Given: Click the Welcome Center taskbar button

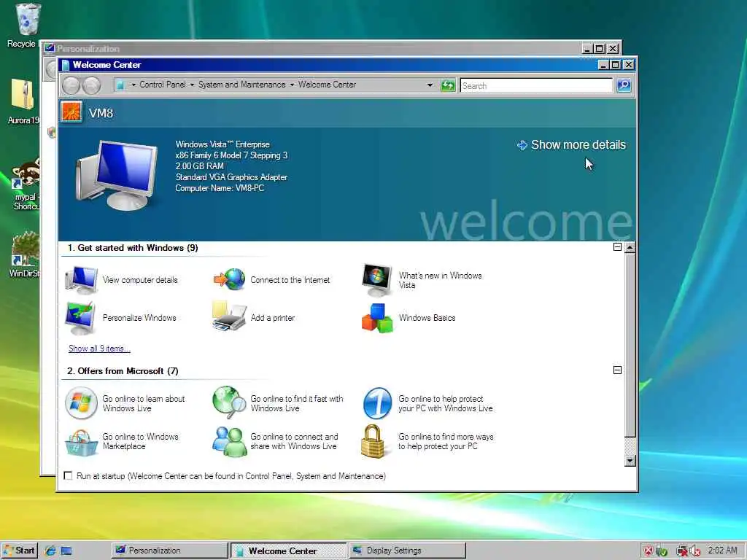Looking at the screenshot, I should tap(288, 551).
